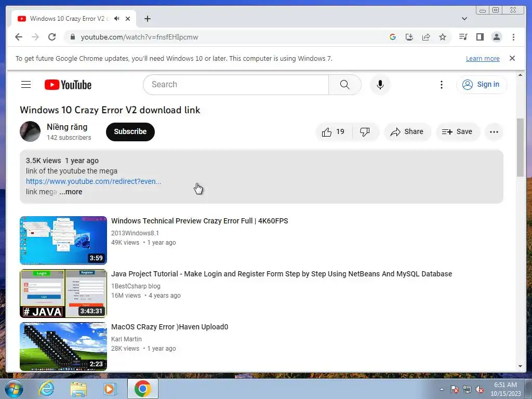Open the MacOS CRazy Error thumbnail
The width and height of the screenshot is (532, 399).
[x=63, y=347]
